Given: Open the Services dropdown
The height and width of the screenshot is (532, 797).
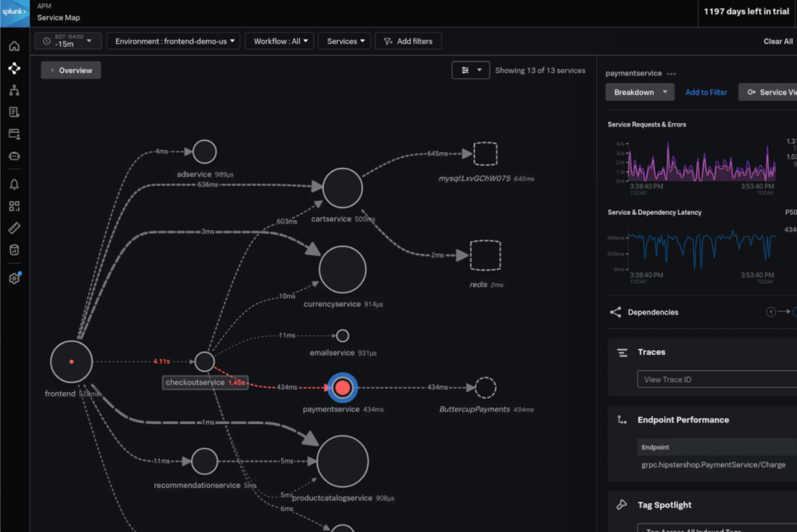Looking at the screenshot, I should pyautogui.click(x=345, y=41).
